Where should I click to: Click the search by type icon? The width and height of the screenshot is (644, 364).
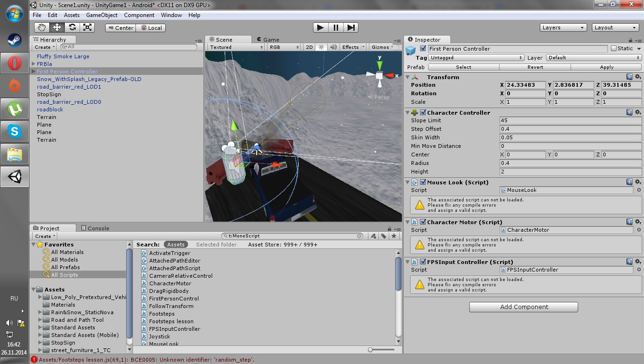374,236
